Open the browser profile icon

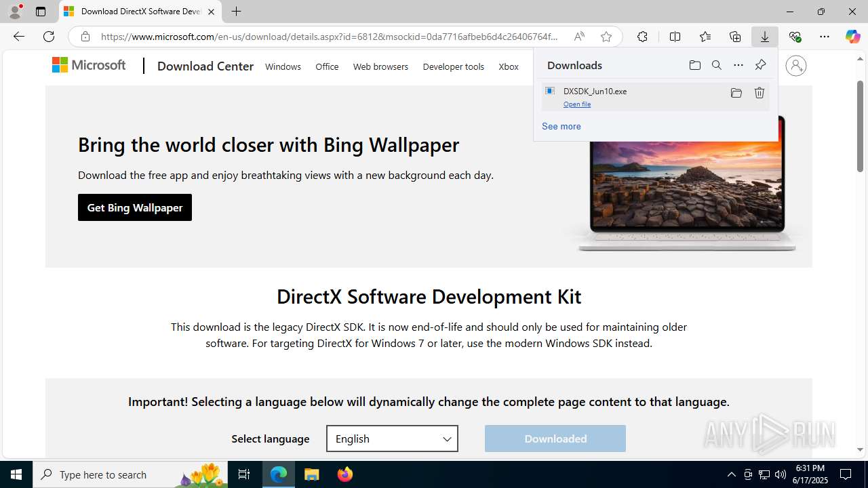(15, 12)
